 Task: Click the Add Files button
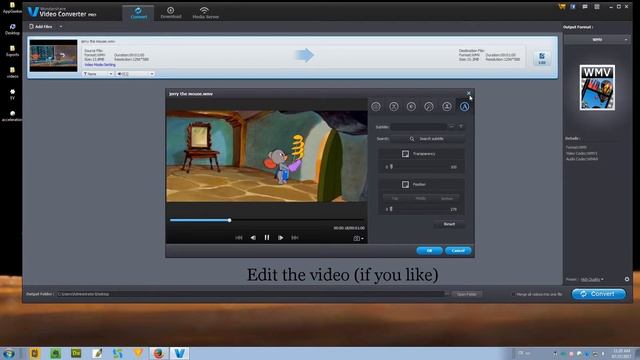41,27
